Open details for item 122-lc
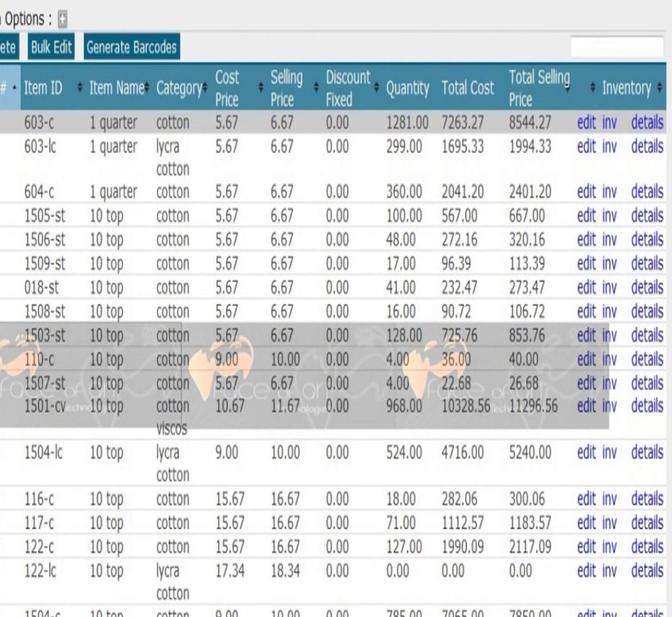Image resolution: width=672 pixels, height=617 pixels. coord(647,571)
